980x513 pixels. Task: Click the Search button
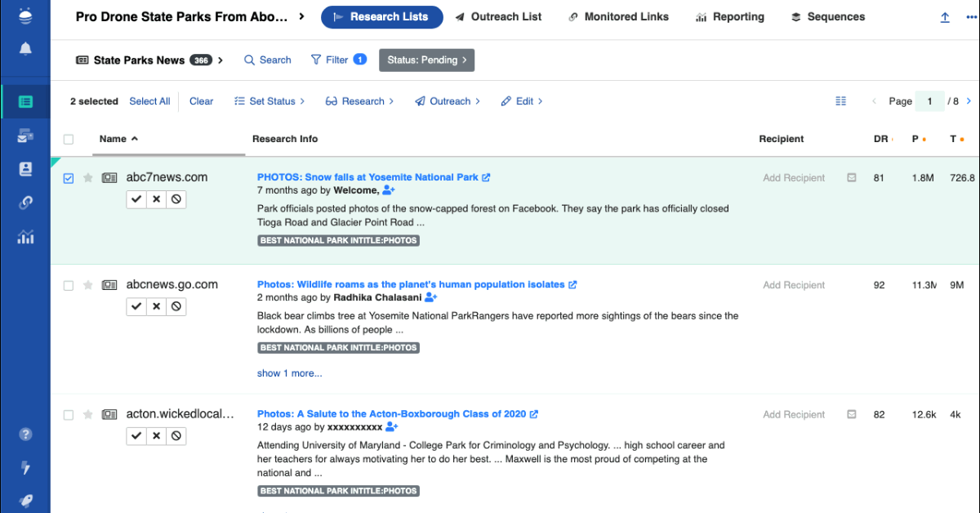pyautogui.click(x=268, y=60)
